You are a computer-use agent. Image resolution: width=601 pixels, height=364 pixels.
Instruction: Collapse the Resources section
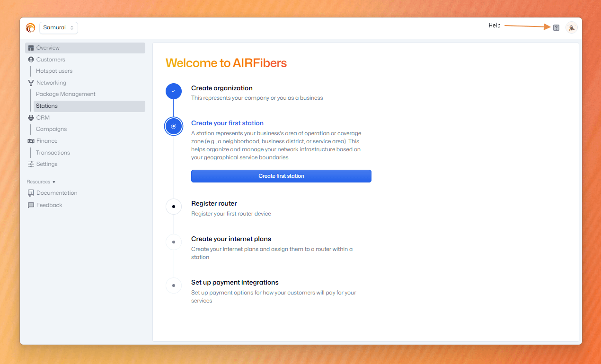[41, 182]
